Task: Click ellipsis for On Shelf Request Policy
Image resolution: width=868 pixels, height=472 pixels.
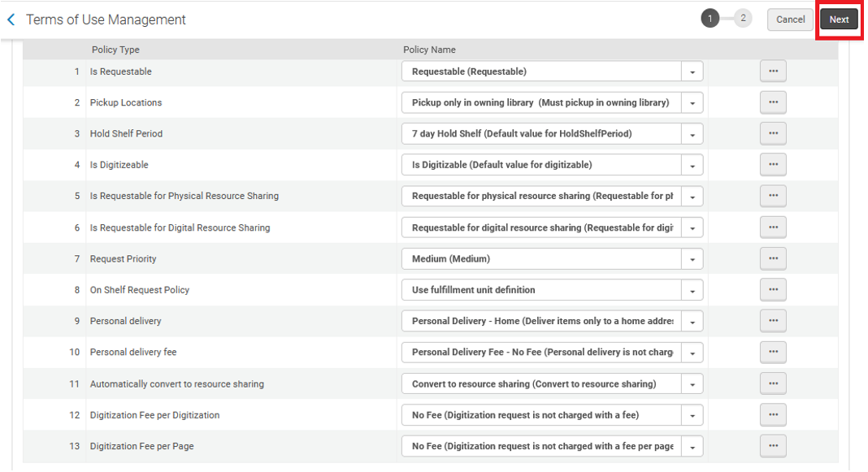Action: (x=772, y=289)
